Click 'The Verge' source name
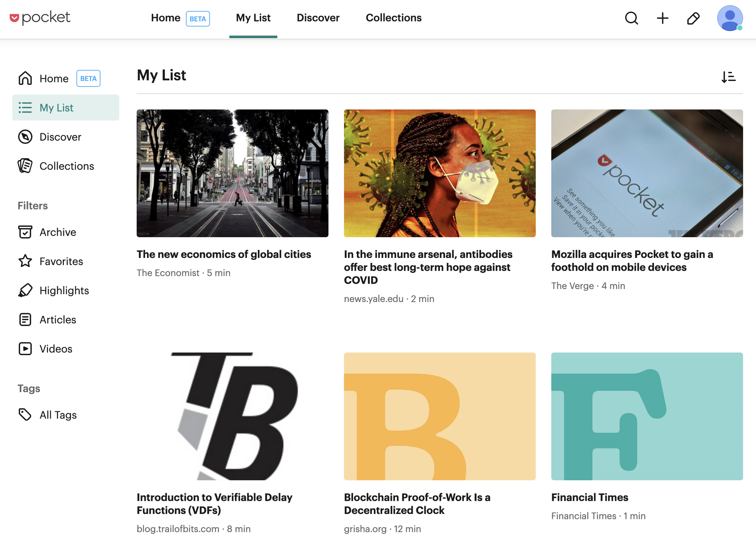The width and height of the screenshot is (756, 545). click(572, 286)
